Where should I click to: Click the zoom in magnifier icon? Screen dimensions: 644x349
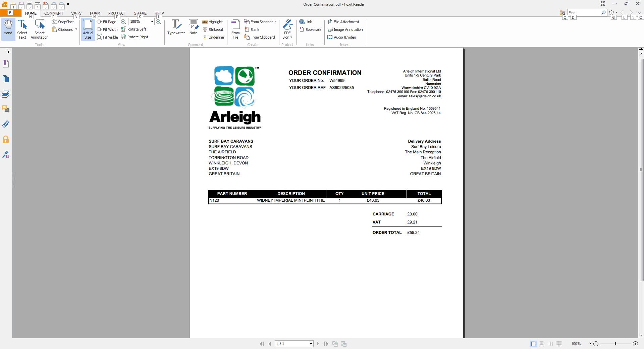click(x=159, y=22)
